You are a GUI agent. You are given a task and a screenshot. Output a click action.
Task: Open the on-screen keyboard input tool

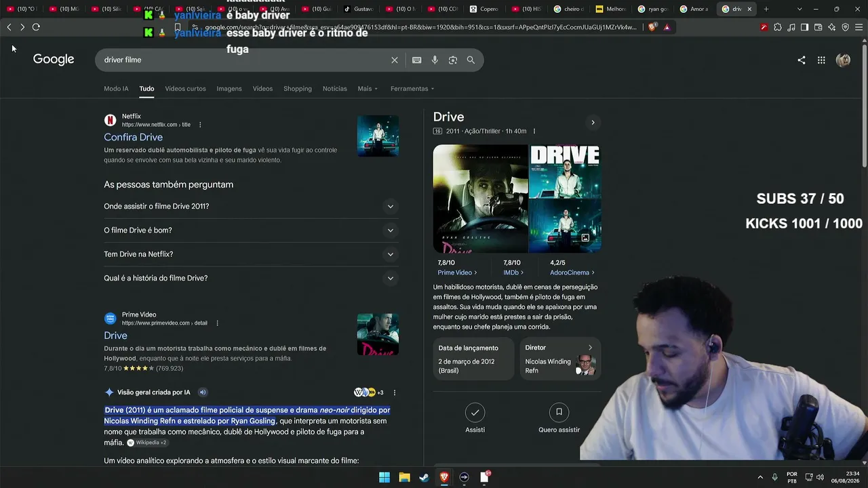point(417,60)
